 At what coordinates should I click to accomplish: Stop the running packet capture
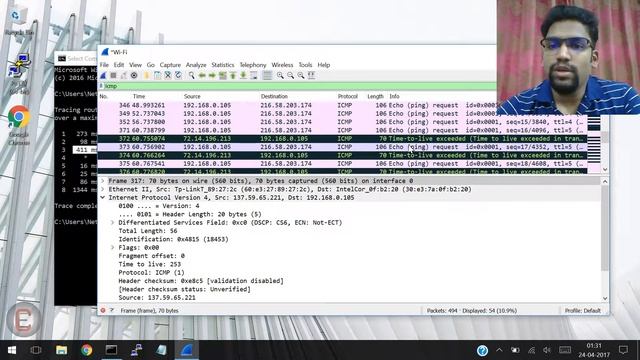pos(113,76)
